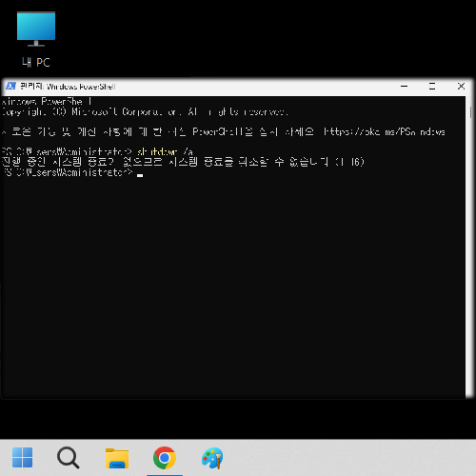Click the https://aka.ms/PSWindows URL text

[x=385, y=131]
